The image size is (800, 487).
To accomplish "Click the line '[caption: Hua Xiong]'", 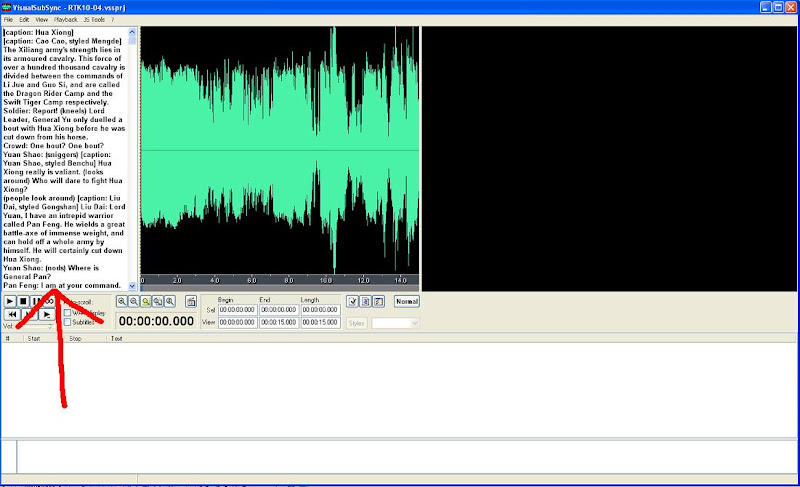I will pos(39,32).
